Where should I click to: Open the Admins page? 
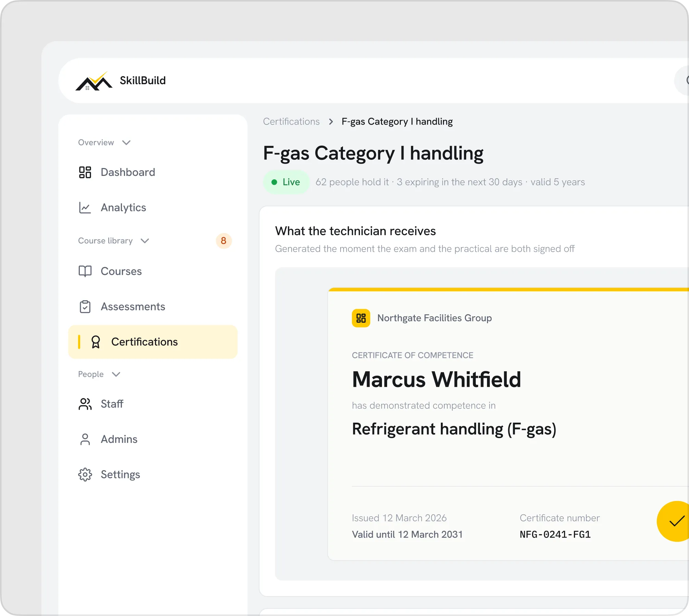153,439
